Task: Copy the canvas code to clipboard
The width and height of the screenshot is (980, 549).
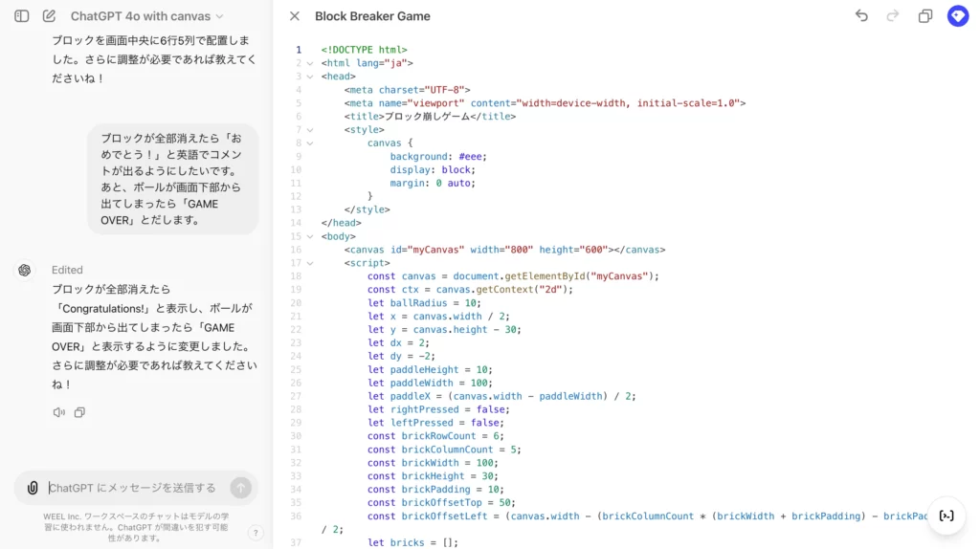Action: coord(925,16)
